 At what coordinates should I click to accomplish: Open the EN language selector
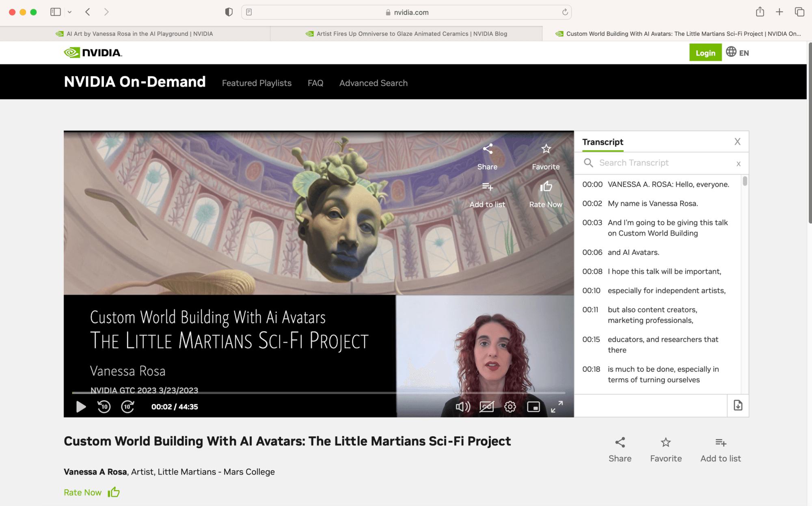pos(737,52)
